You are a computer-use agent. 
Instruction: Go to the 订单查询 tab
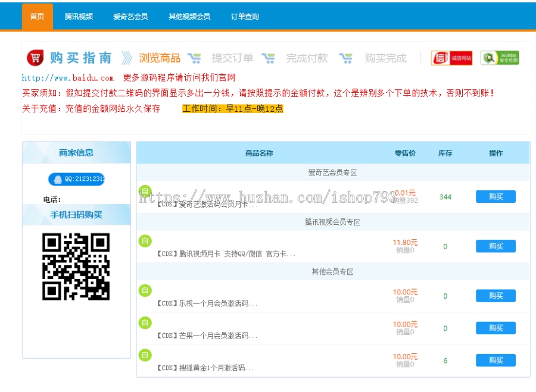(x=244, y=16)
